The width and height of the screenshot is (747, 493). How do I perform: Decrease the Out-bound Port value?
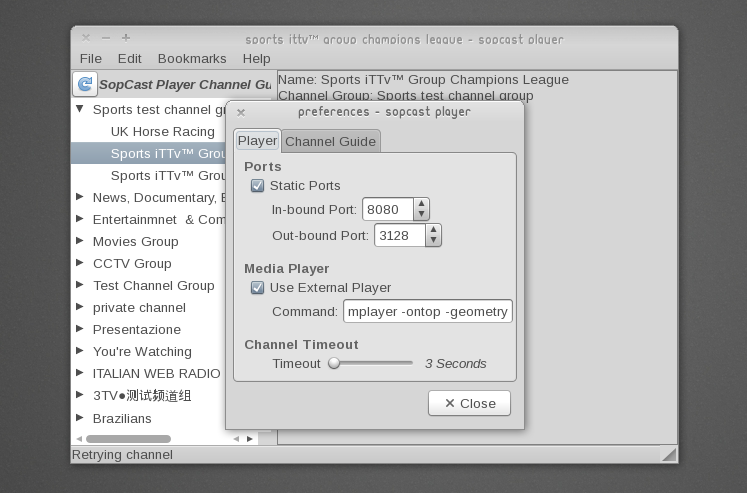tap(433, 241)
